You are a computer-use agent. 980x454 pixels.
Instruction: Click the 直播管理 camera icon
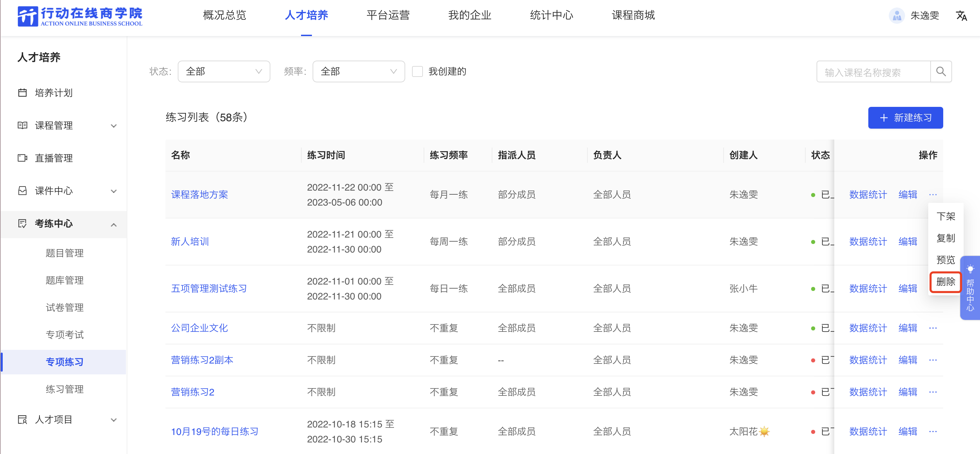(x=22, y=158)
